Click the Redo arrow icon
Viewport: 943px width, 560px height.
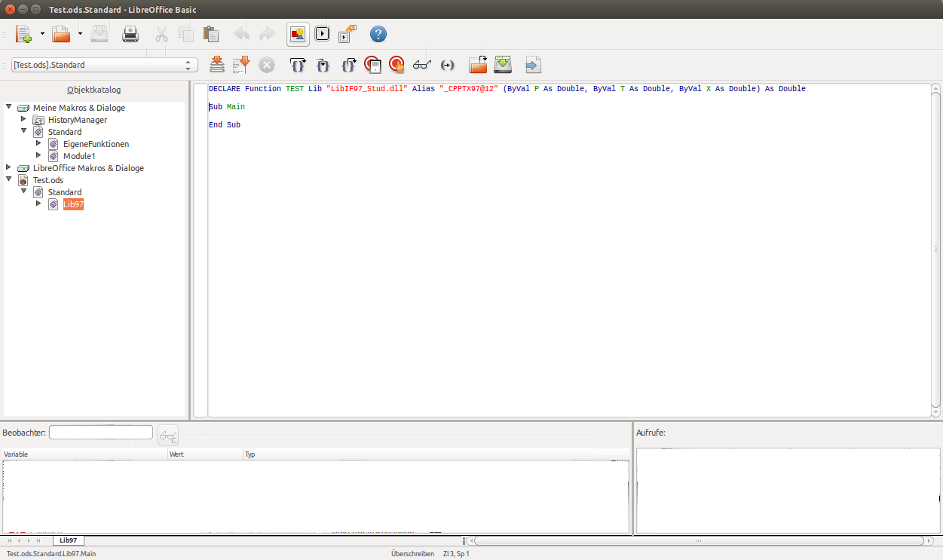coord(267,34)
